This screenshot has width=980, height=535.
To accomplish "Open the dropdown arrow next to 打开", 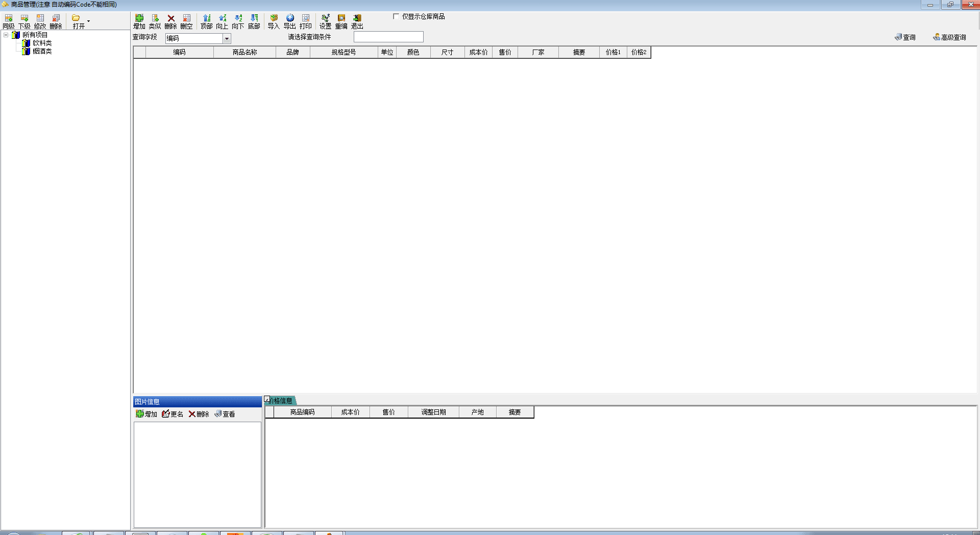I will pos(88,21).
